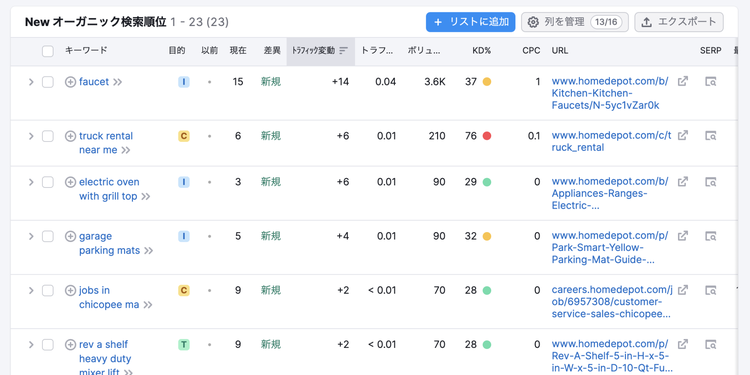Open truck_rental URL external link icon

point(683,135)
